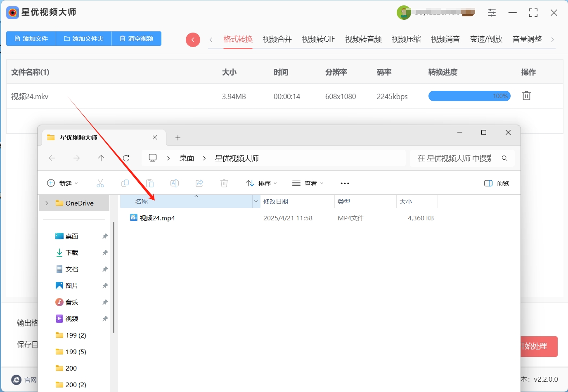This screenshot has width=568, height=392.
Task: Open the 音量调整 tab
Action: coord(527,39)
